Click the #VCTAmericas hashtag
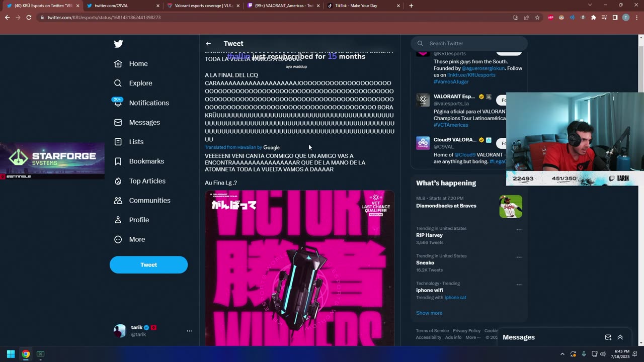 click(x=451, y=125)
